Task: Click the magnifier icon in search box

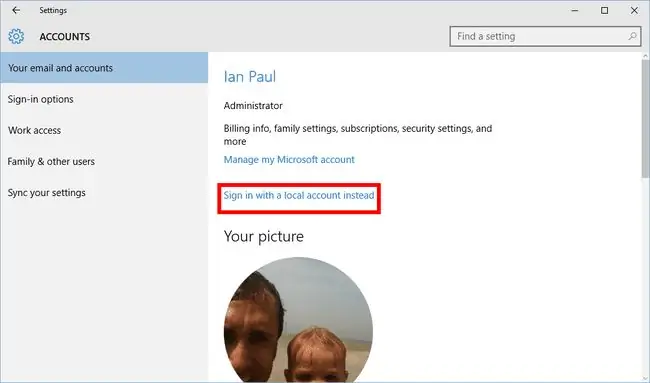Action: (632, 36)
